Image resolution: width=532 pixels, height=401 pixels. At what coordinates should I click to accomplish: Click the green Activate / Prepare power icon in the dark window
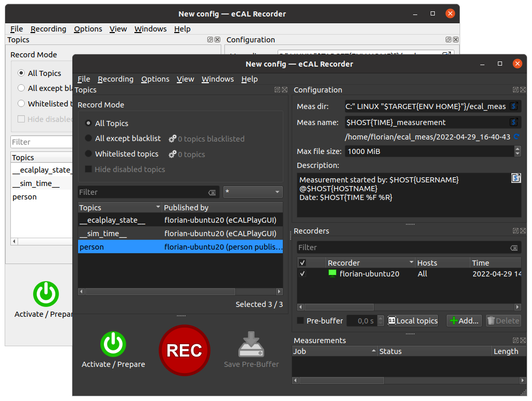coord(113,344)
